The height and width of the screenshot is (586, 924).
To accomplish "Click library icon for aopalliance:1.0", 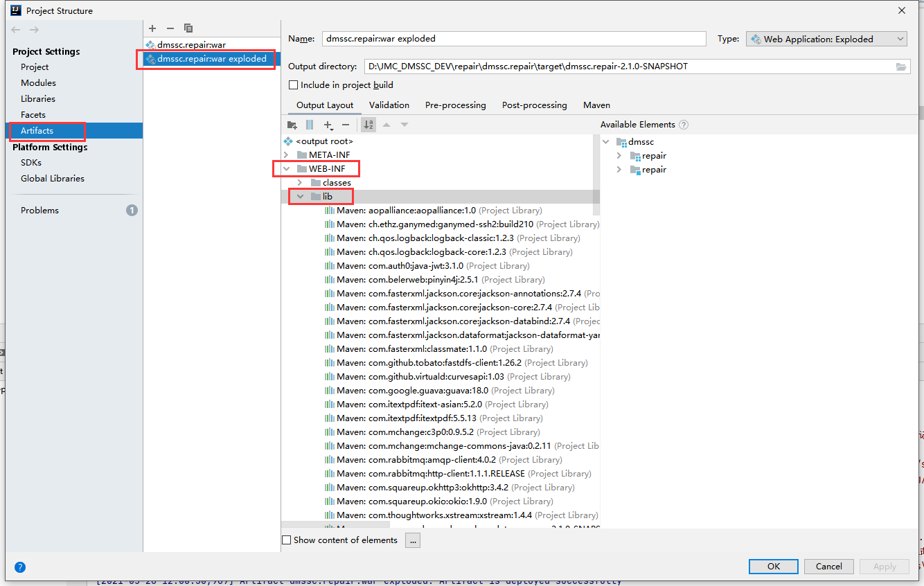I will point(330,211).
